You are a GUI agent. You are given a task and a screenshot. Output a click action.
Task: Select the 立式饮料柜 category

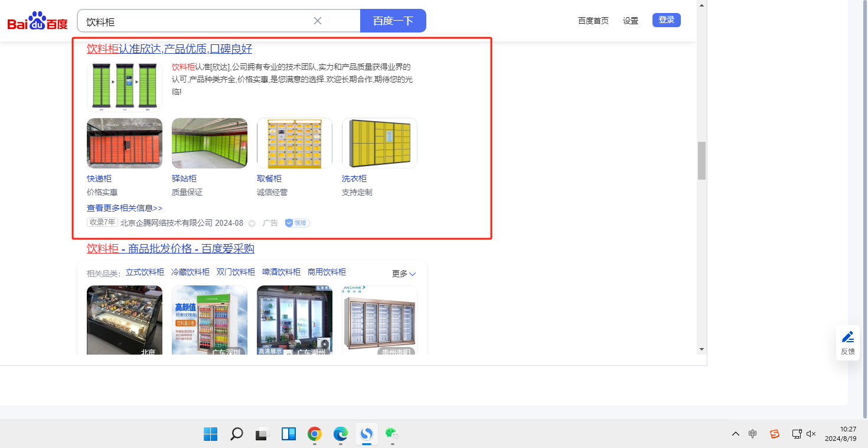[145, 272]
